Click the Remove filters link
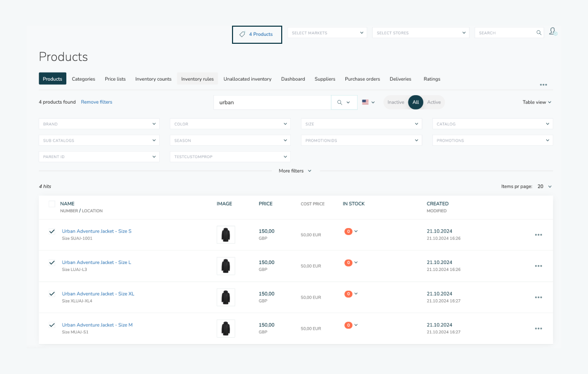Image resolution: width=588 pixels, height=374 pixels. 96,102
